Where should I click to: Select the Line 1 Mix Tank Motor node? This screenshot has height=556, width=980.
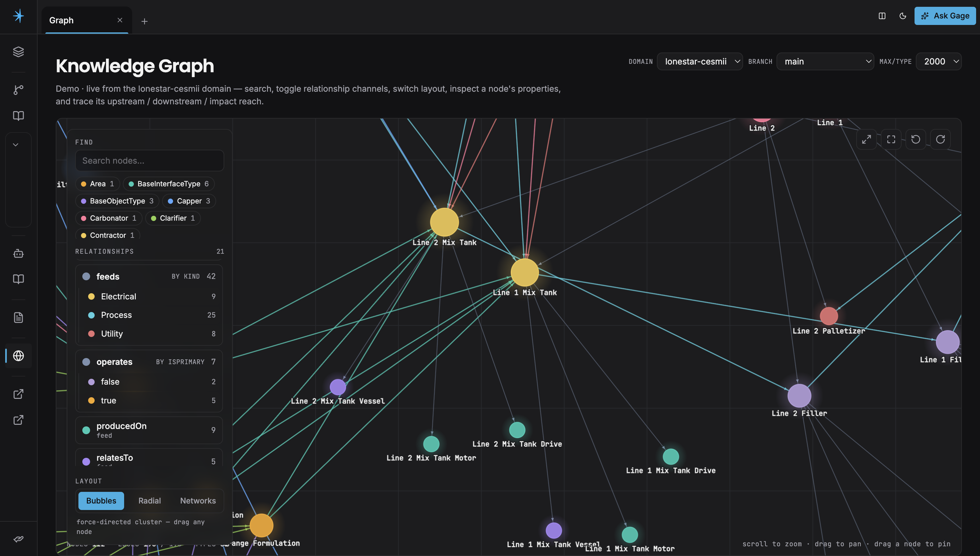click(x=630, y=535)
